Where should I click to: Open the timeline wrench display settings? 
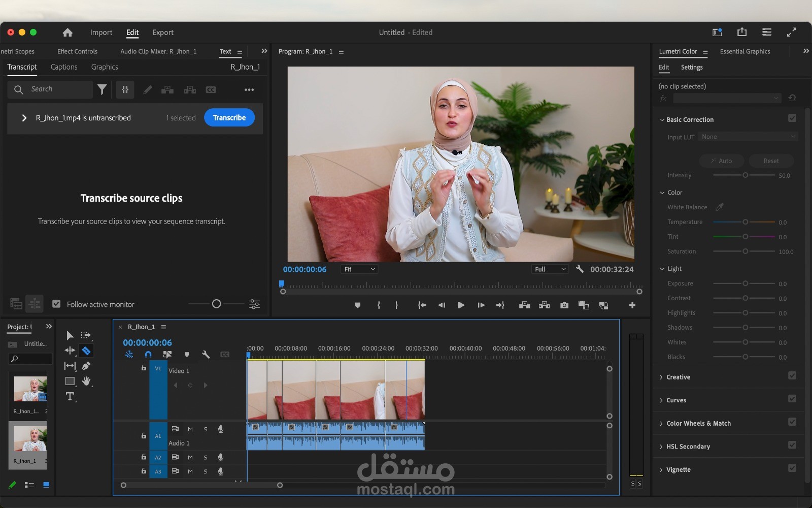click(206, 355)
